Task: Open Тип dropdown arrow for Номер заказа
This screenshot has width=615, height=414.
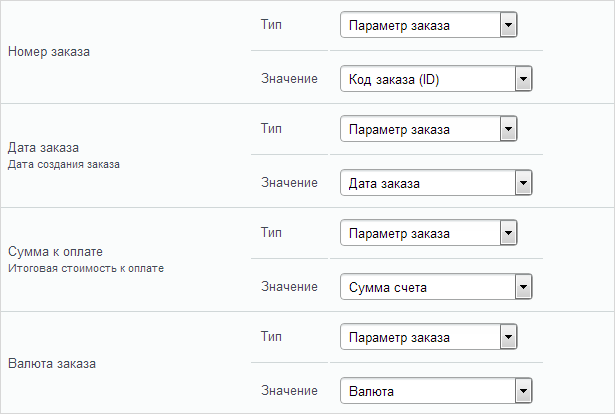Action: 508,25
